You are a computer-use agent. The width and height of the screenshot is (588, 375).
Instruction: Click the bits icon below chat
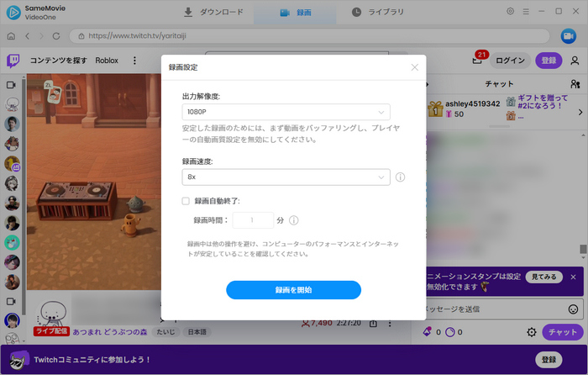click(427, 332)
